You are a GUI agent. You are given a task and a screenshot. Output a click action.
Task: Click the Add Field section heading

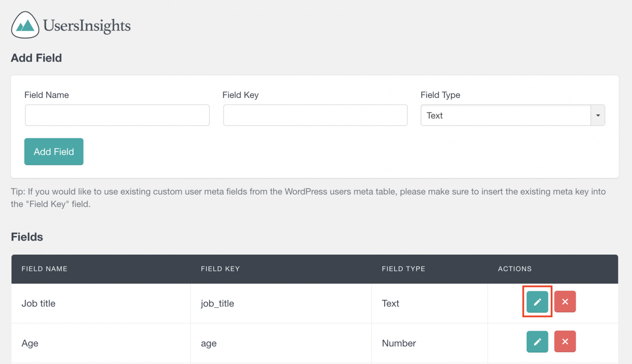36,58
